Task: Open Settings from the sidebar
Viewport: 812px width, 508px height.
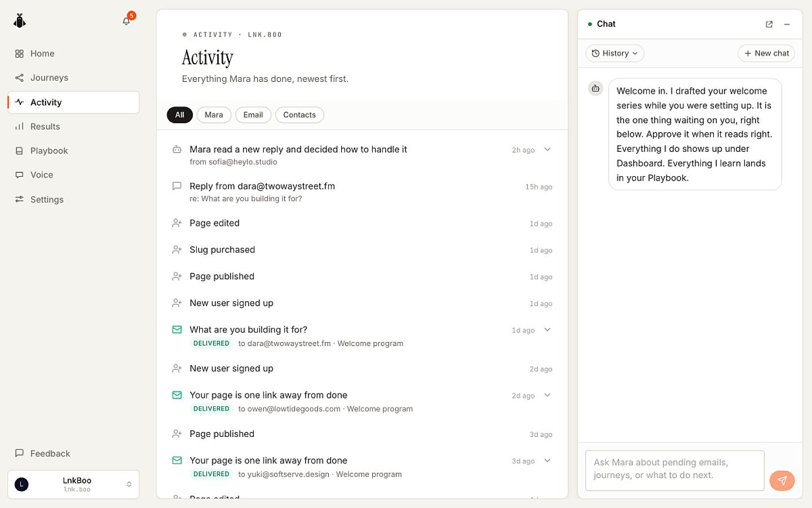Action: tap(73, 199)
